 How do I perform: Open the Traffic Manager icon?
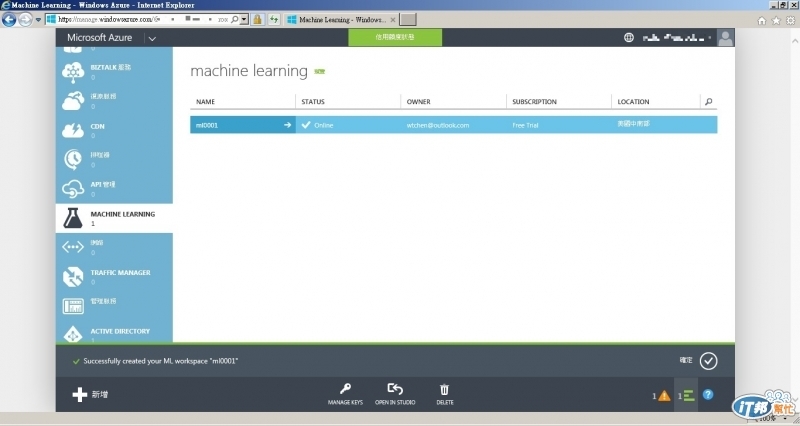click(73, 277)
